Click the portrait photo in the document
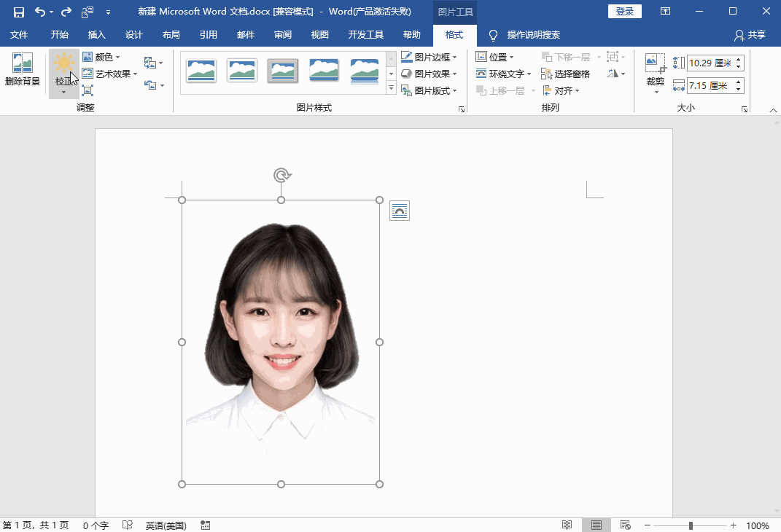The height and width of the screenshot is (532, 781). pyautogui.click(x=281, y=342)
